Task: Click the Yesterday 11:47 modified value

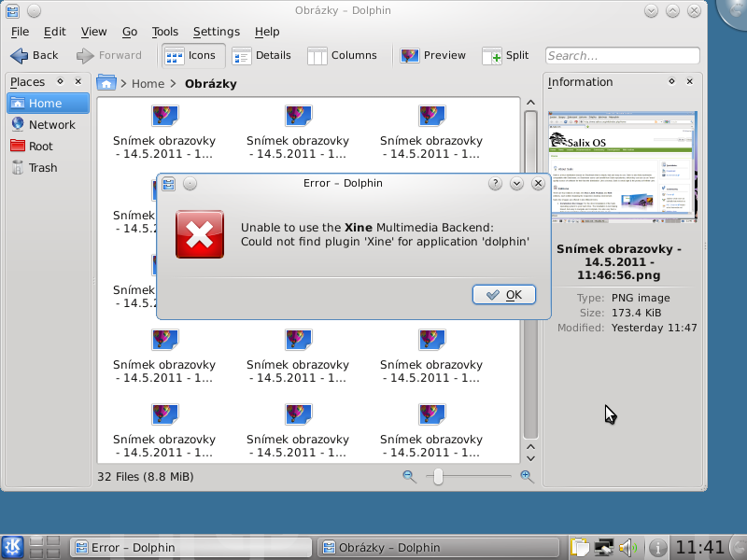Action: click(x=655, y=329)
